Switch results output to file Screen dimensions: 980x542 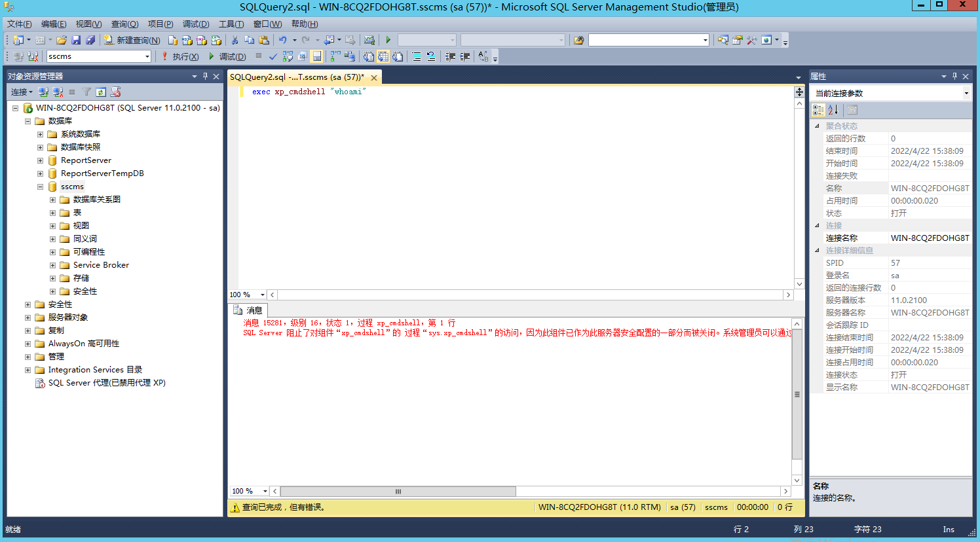point(398,56)
